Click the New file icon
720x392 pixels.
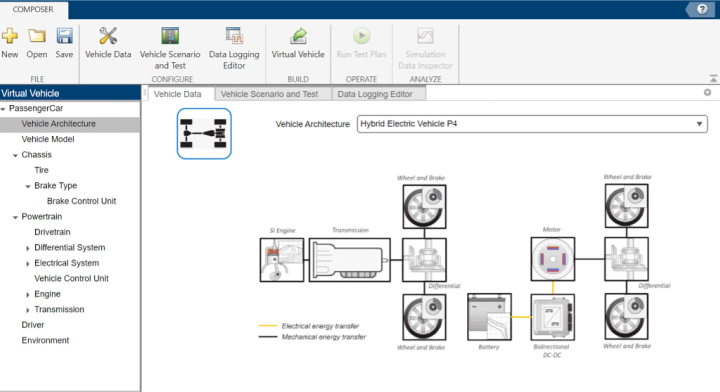tap(10, 36)
